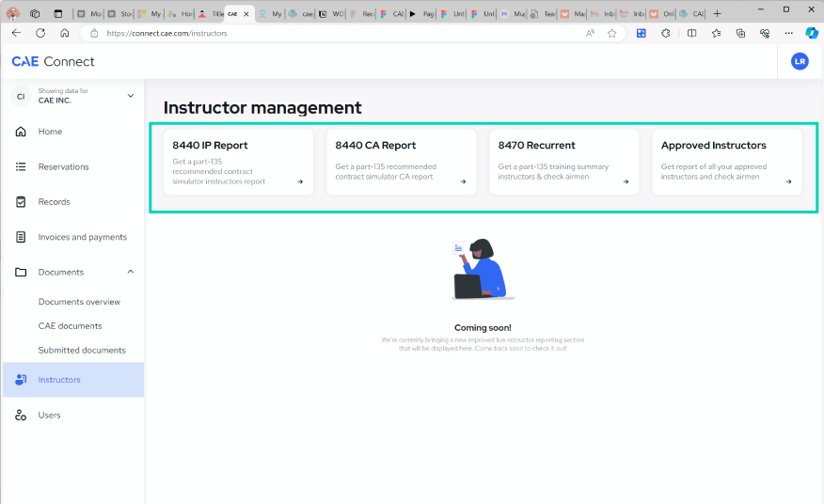Expand the CAE INC. organization selector
824x504 pixels.
[73, 96]
